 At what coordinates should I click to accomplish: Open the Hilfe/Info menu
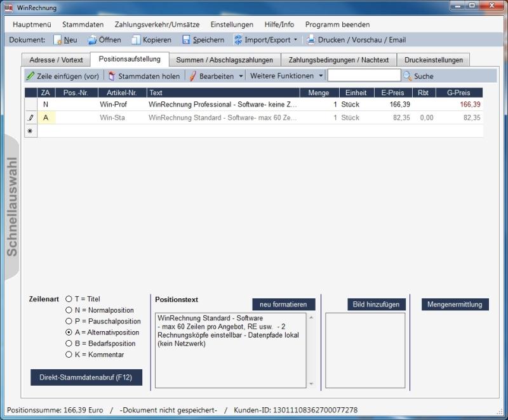pos(279,25)
